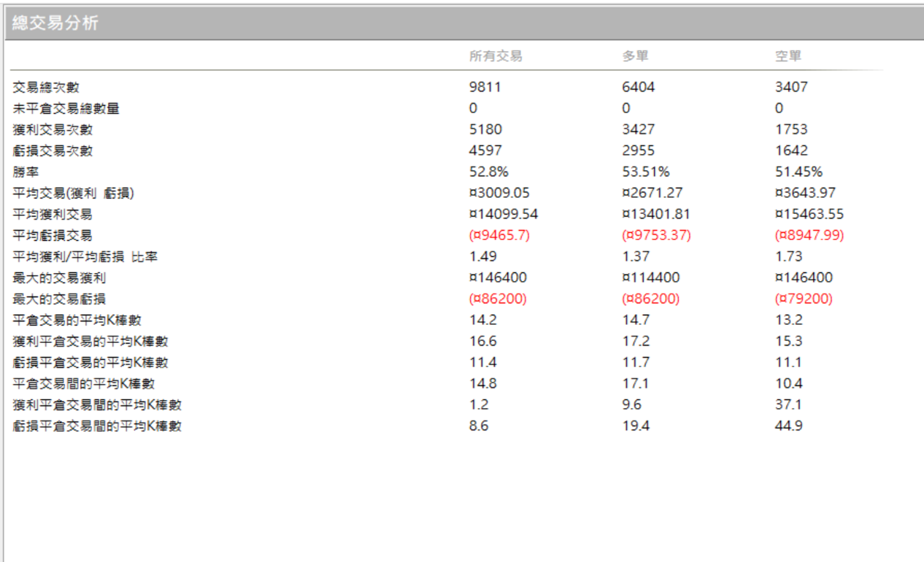
Task: Click the 平倉交易間的平均K棒數 row label
Action: click(83, 384)
